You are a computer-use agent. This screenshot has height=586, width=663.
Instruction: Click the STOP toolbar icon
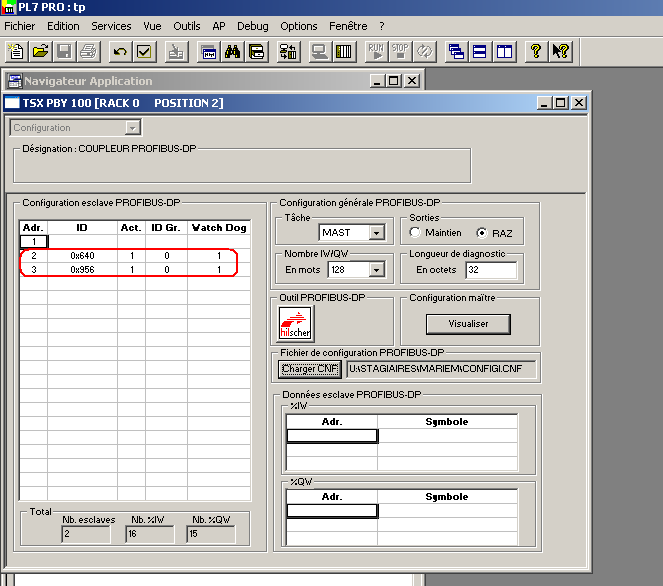click(400, 52)
